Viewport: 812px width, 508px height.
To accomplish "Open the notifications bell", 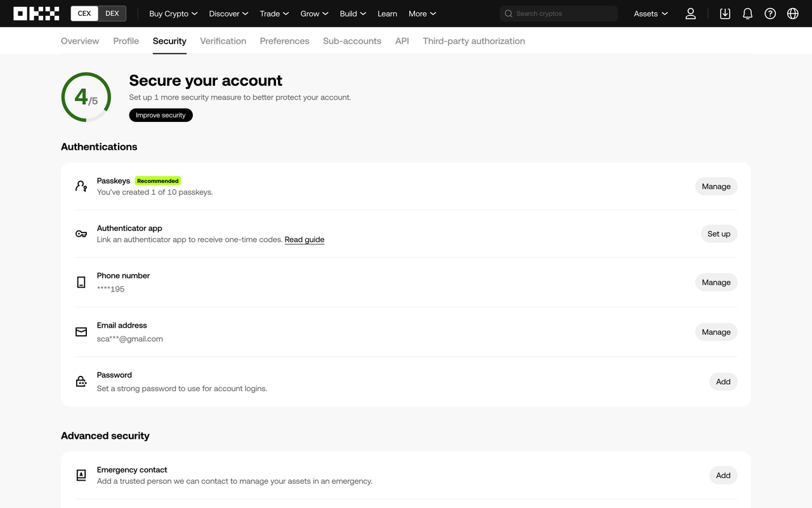I will 747,13.
